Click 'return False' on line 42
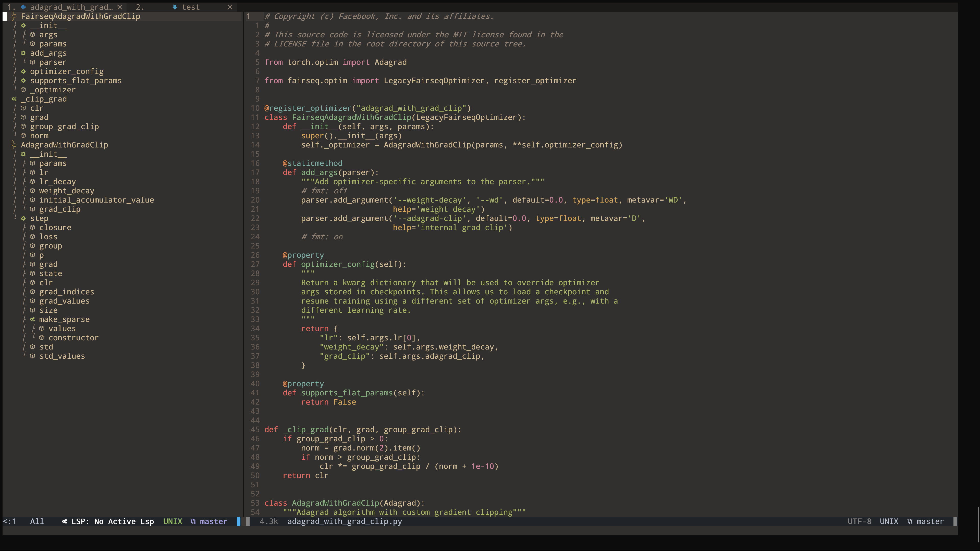980x551 pixels. [329, 402]
